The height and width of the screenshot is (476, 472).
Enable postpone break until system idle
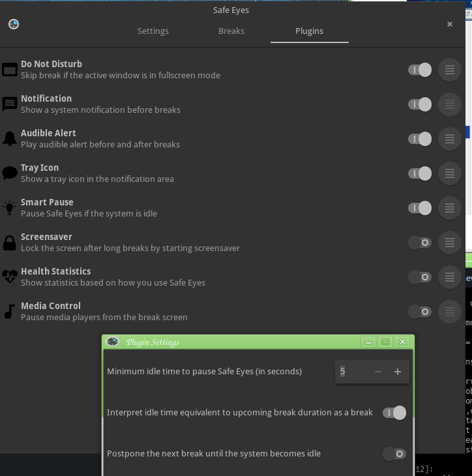394,454
